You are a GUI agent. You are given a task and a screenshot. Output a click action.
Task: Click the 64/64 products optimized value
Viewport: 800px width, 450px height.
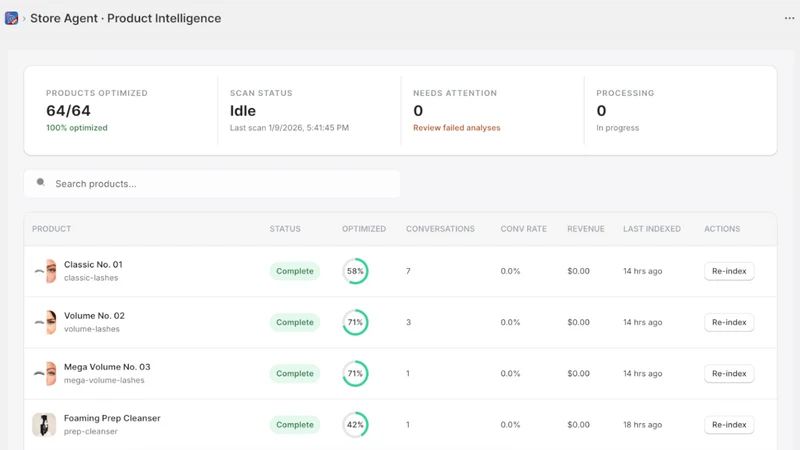[68, 111]
